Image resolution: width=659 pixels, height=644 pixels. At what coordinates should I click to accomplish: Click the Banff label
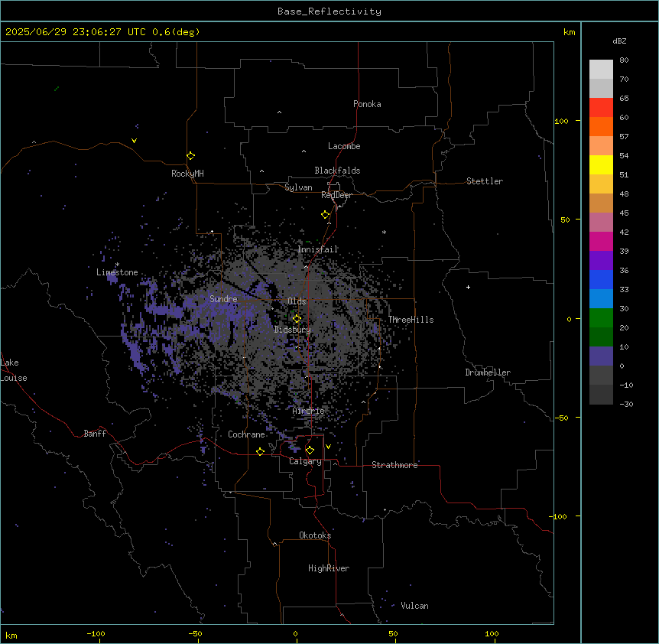click(95, 434)
